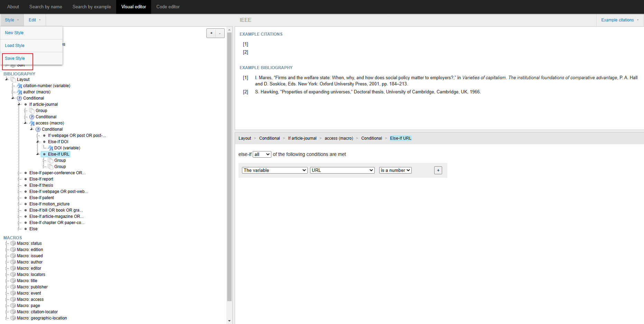644x324 pixels.
Task: Select the Else-If thesis node
Action: pos(41,185)
